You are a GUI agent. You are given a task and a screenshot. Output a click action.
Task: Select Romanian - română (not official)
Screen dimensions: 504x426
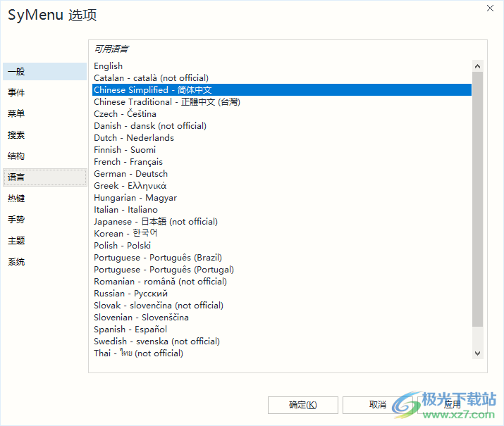[282, 282]
